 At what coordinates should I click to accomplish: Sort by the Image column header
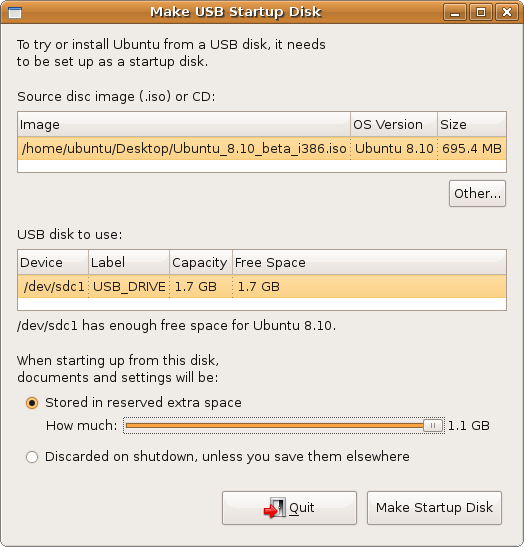[184, 125]
